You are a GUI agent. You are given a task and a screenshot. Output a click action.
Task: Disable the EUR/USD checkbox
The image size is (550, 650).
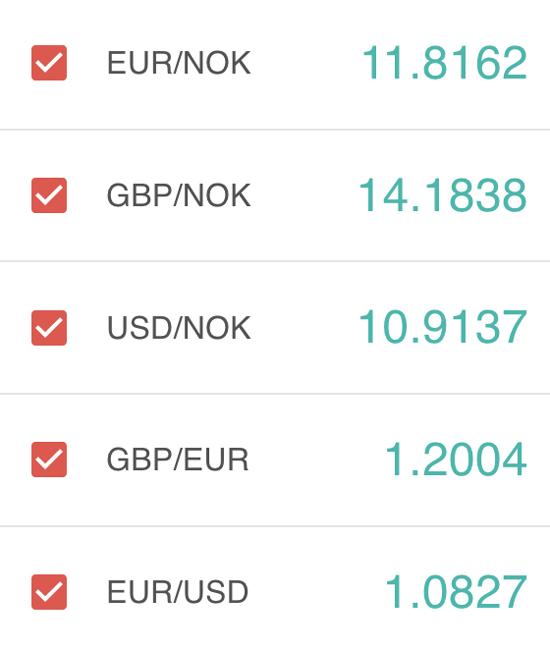coord(49,592)
